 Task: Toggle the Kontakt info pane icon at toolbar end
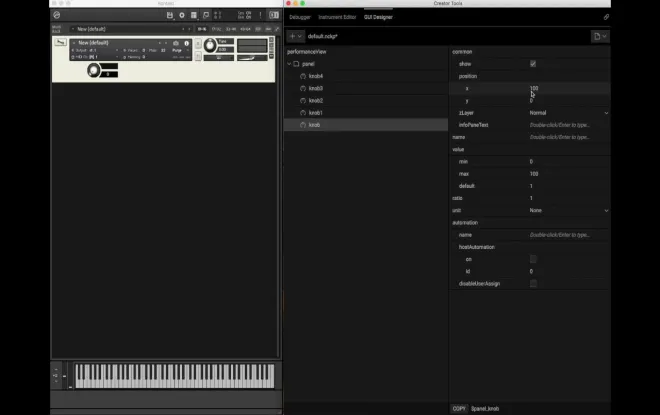pyautogui.click(x=274, y=15)
